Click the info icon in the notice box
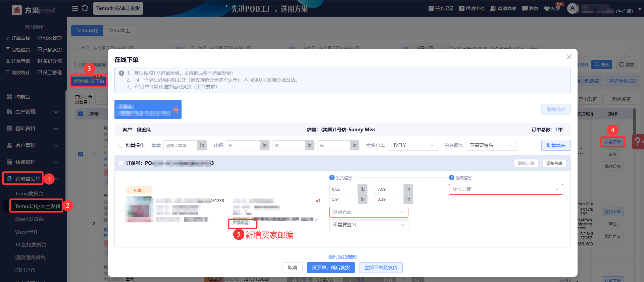The image size is (644, 282). (121, 73)
